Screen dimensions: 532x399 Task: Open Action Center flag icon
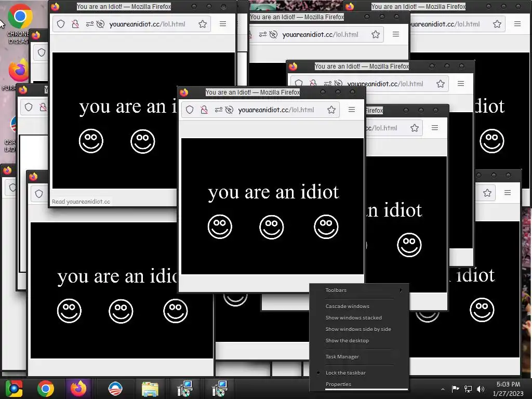pos(455,389)
